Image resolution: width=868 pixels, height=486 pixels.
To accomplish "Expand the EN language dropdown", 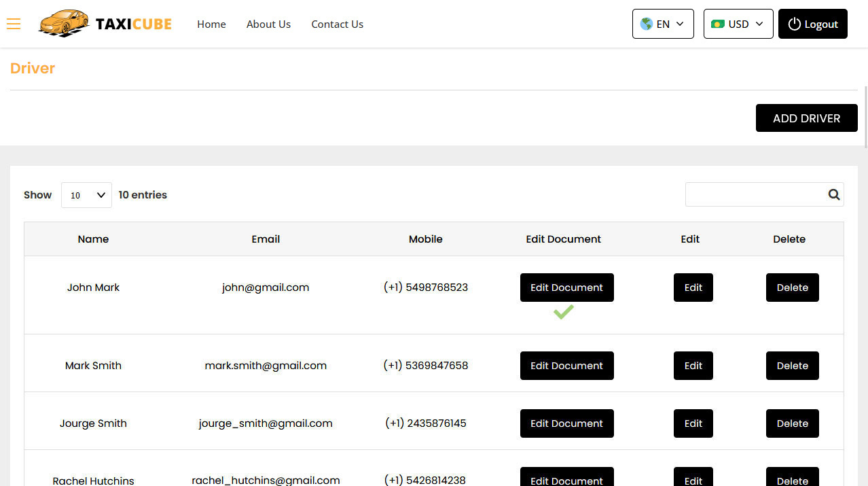I will [x=663, y=24].
